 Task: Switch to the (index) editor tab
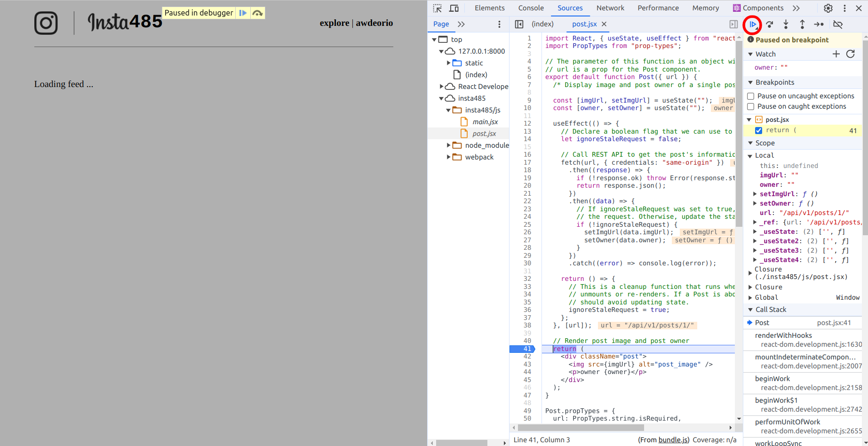tap(542, 24)
